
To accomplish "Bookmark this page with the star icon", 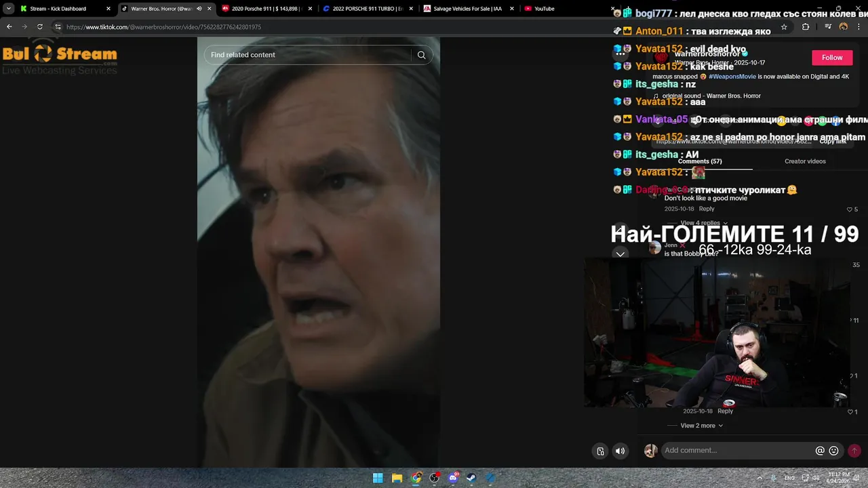I will [784, 27].
